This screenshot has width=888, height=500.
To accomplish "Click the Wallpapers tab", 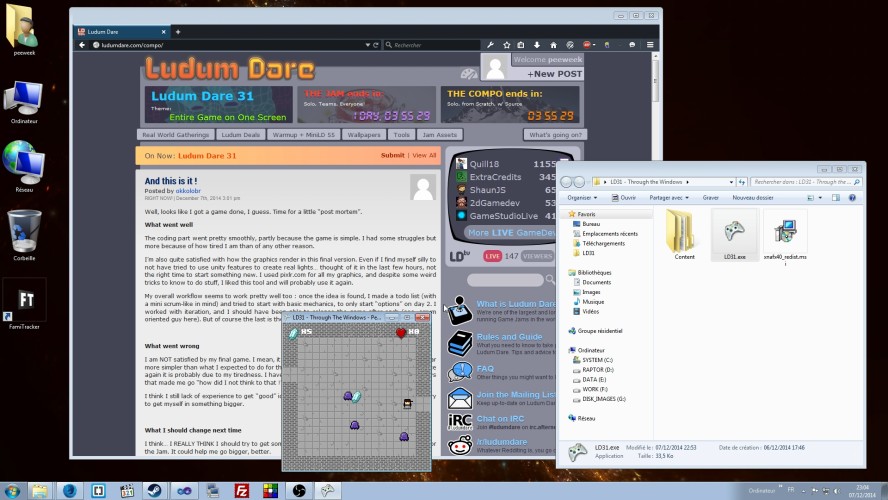I will (364, 135).
